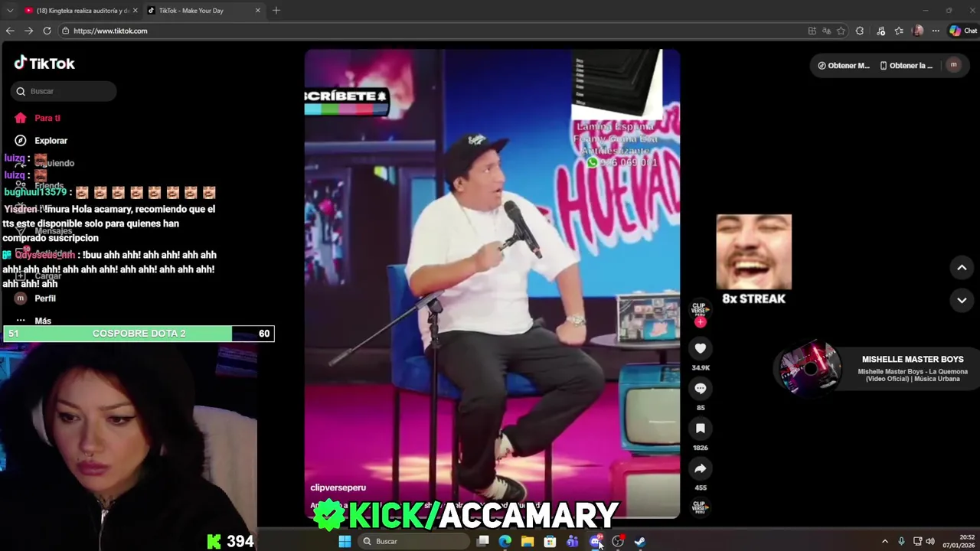The width and height of the screenshot is (980, 551).
Task: Go back in browser history
Action: 10,31
